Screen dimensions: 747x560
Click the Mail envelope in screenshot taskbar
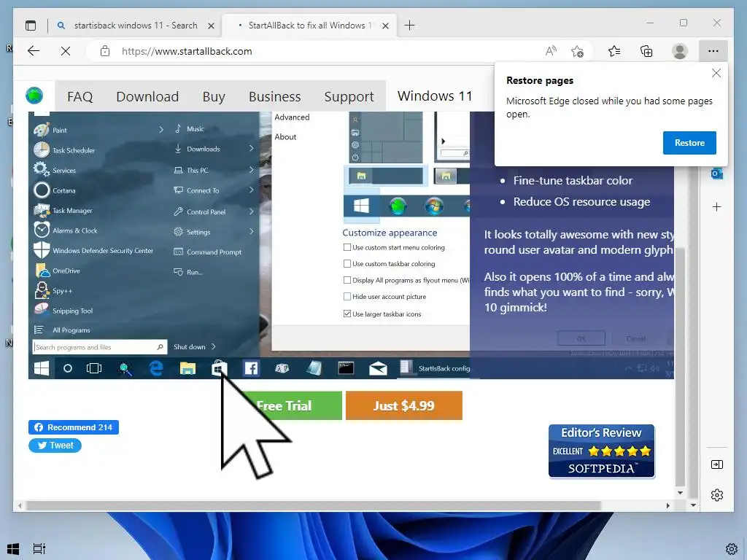tap(379, 368)
